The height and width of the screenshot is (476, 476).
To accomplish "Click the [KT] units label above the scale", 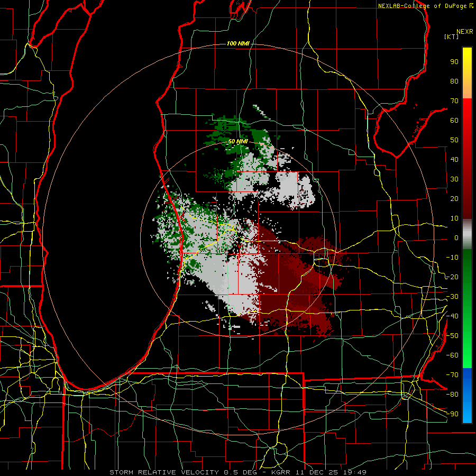I will [x=451, y=36].
